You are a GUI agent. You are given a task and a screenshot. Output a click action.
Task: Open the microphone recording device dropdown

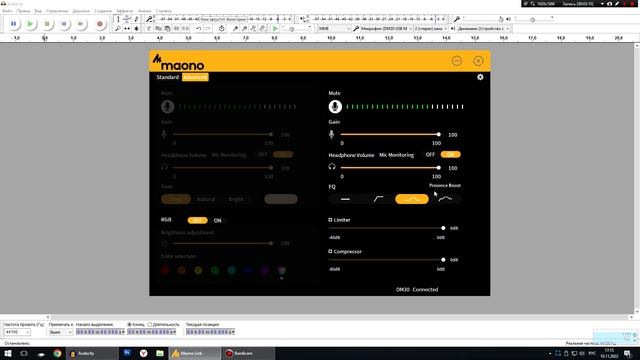pyautogui.click(x=387, y=29)
